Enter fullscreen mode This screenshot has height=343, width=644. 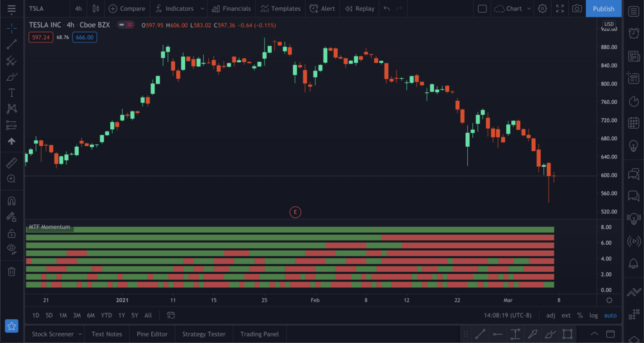560,8
